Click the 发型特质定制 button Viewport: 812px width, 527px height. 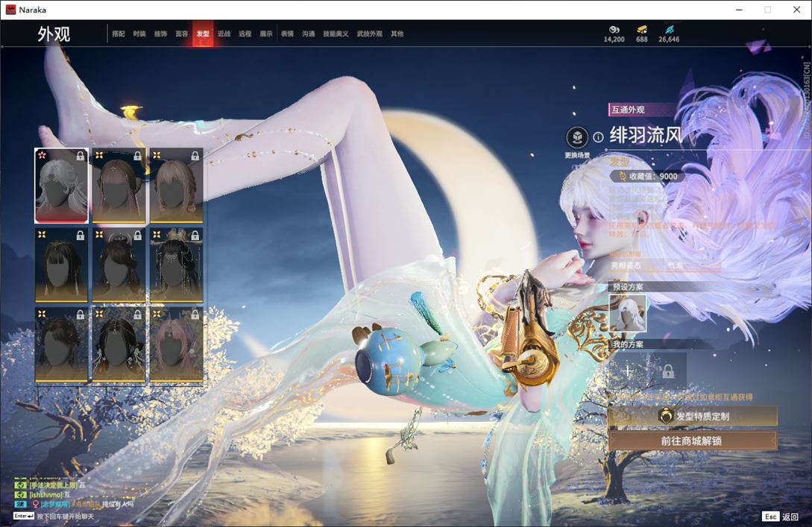[693, 416]
